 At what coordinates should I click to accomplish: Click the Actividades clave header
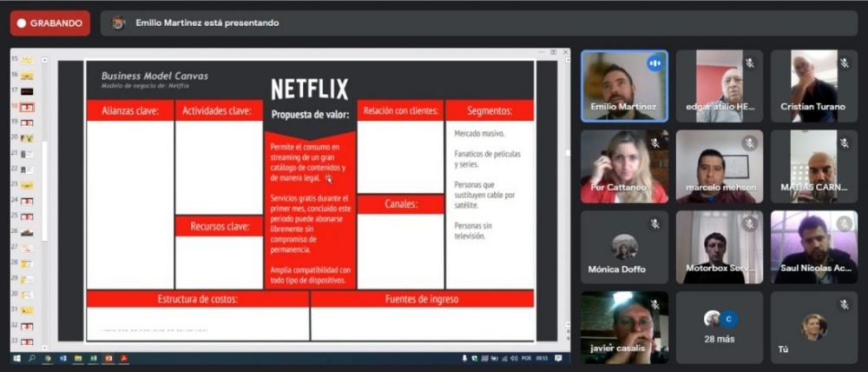[x=219, y=110]
